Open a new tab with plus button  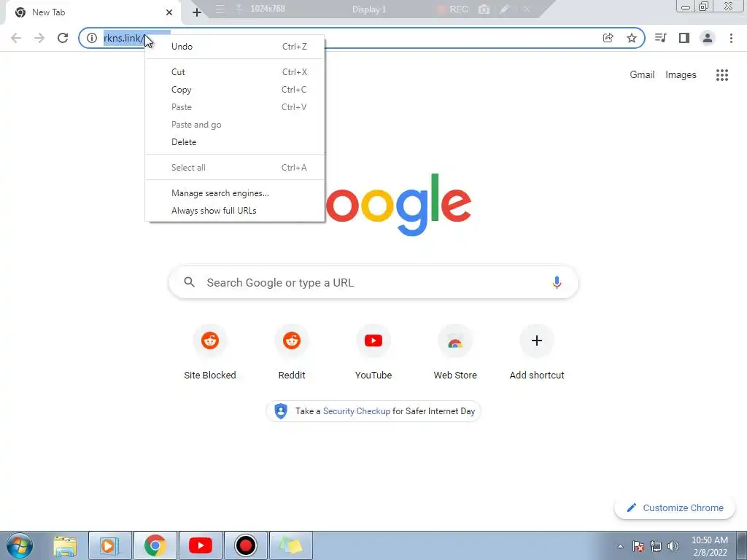(196, 13)
